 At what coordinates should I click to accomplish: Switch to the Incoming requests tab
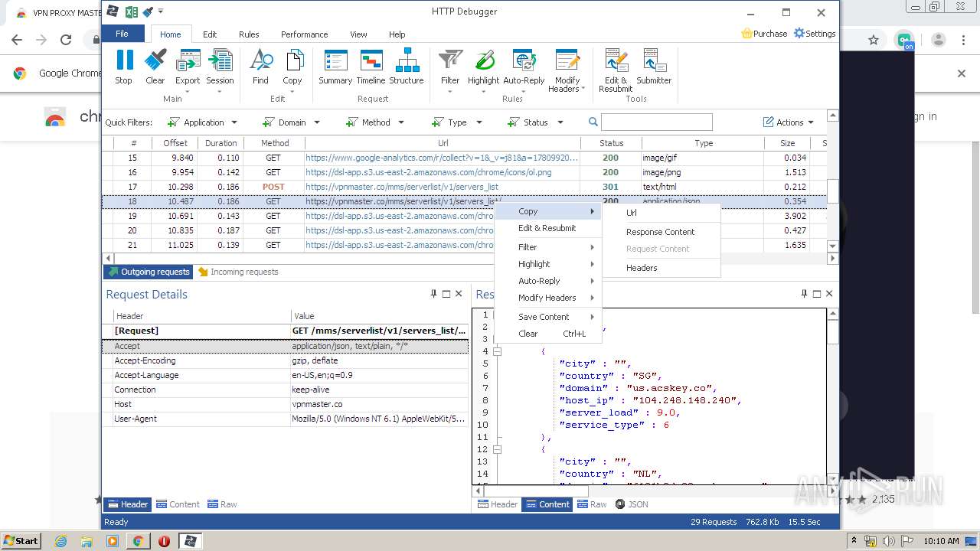237,272
